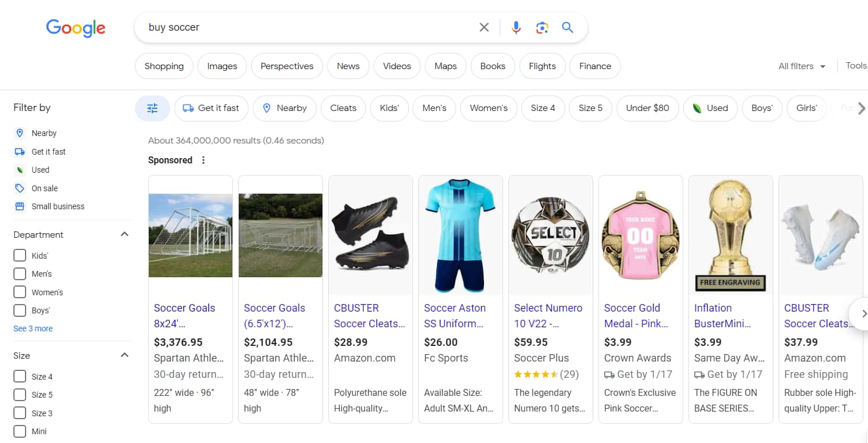Click the microphone icon for voice search
Viewport: 868px width, 443px height.
coord(516,27)
